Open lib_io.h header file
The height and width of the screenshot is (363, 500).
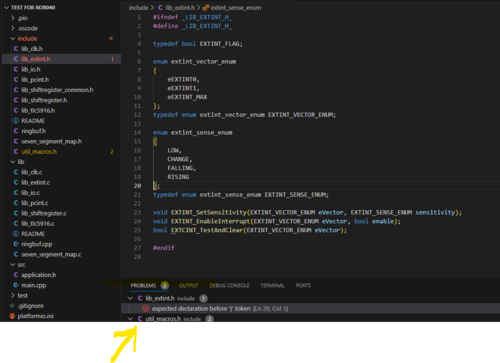(31, 69)
